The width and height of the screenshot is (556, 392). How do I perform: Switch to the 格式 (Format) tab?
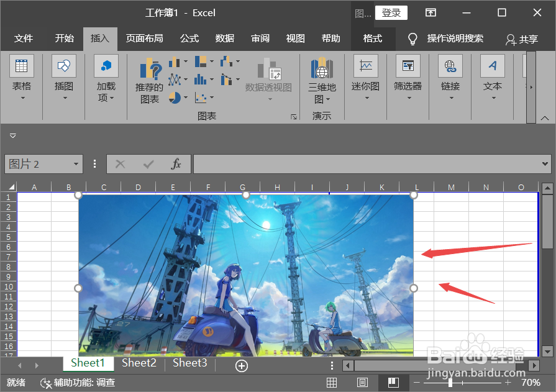(x=373, y=39)
